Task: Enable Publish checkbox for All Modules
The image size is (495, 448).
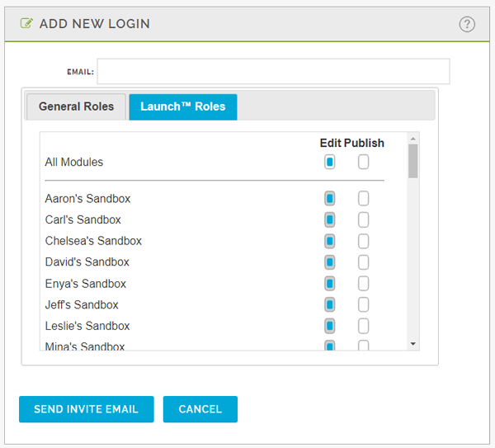Action: (363, 162)
